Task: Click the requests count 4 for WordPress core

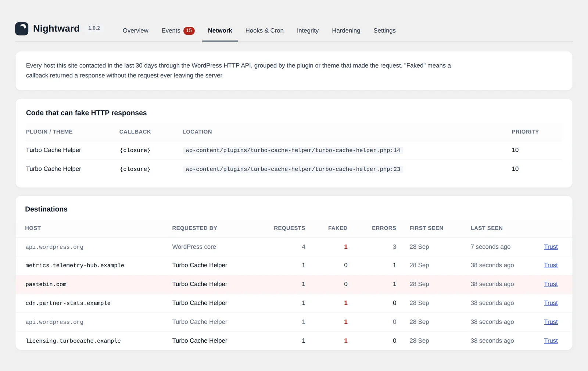Action: (x=304, y=247)
